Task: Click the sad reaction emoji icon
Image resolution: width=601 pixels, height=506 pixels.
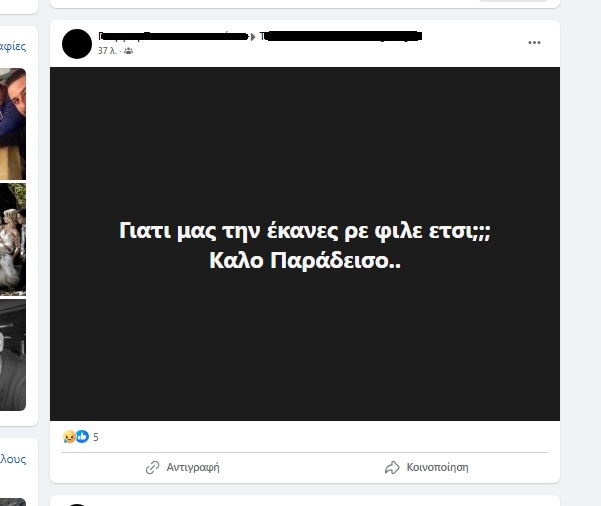Action: click(x=69, y=437)
